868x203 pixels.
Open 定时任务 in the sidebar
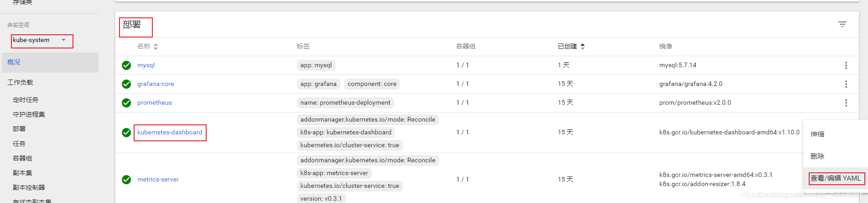pos(26,100)
